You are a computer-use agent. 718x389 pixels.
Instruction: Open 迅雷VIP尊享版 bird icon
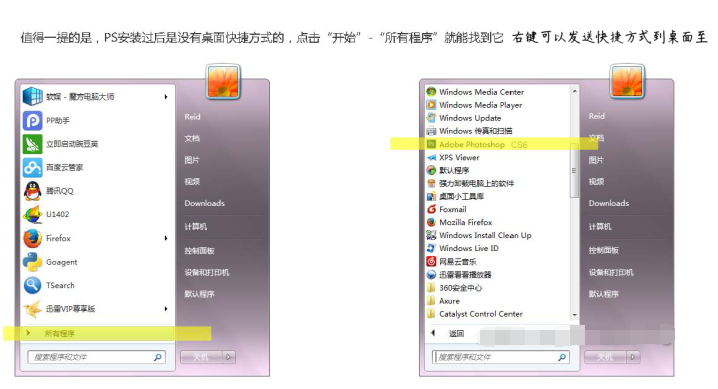coord(33,309)
